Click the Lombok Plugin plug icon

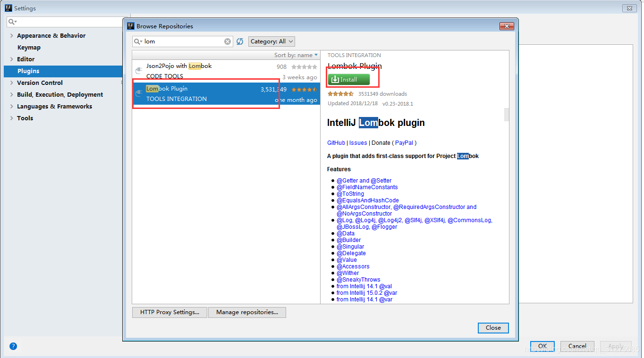[139, 93]
